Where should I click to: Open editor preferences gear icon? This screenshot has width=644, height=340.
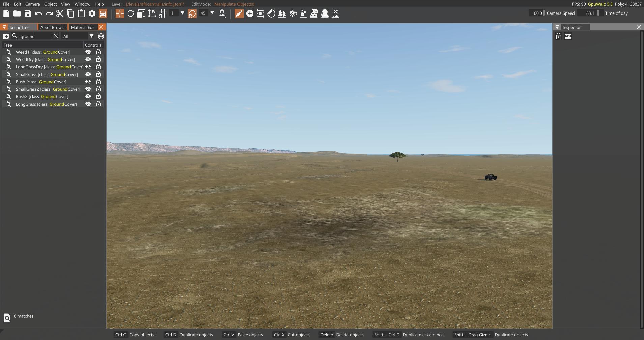[92, 13]
